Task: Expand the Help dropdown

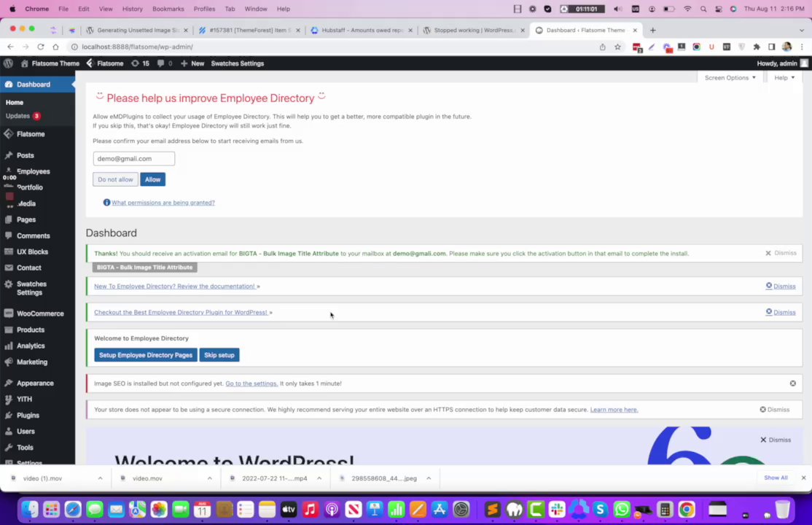Action: coord(784,78)
